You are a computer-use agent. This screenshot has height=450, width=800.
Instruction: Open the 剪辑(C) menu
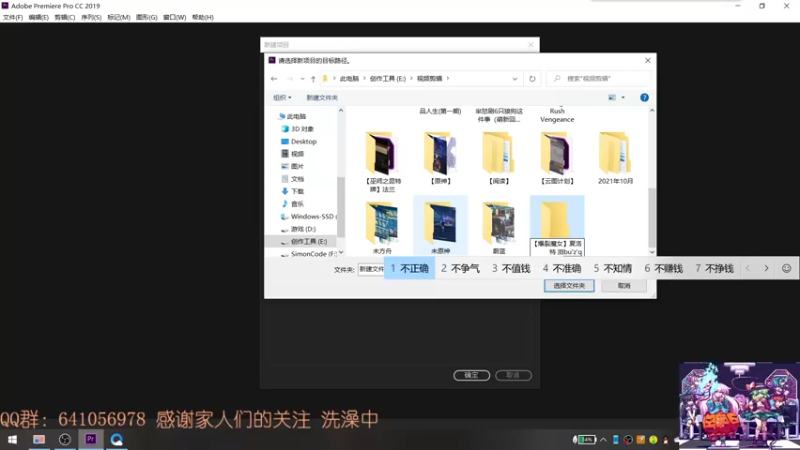65,17
